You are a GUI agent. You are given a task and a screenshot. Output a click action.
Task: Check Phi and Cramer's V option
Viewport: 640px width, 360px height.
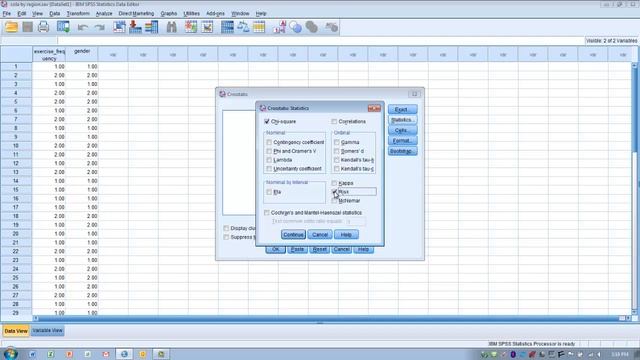click(269, 151)
